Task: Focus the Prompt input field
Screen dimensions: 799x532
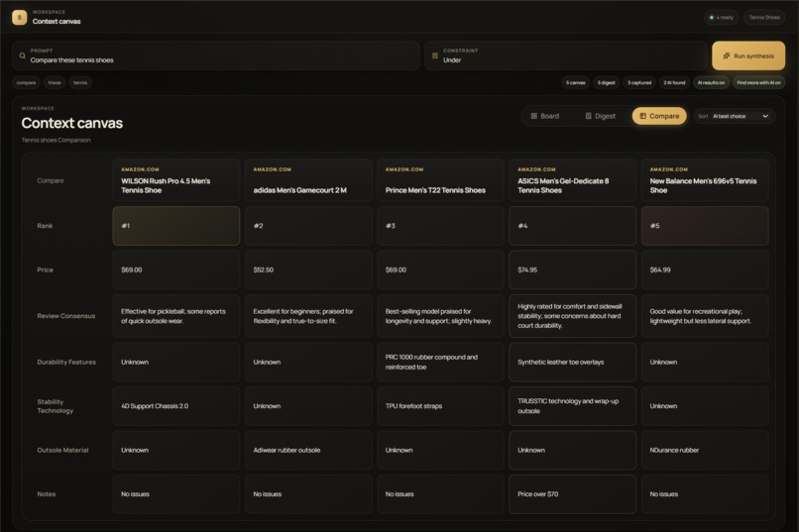Action: tap(216, 56)
